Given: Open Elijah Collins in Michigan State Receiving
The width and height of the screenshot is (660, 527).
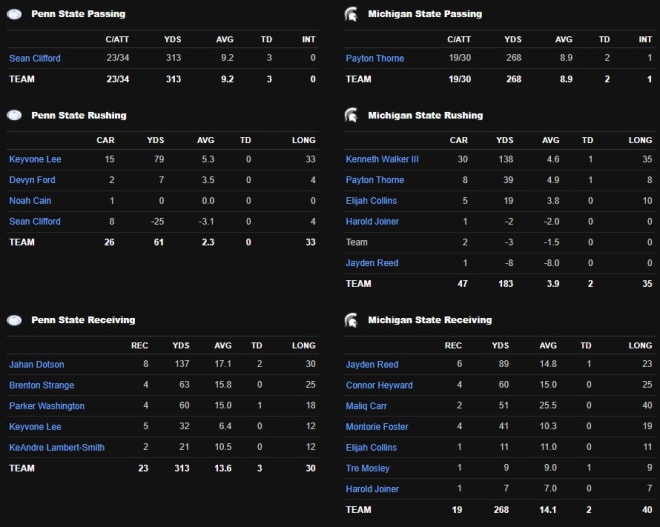Looking at the screenshot, I should pos(371,447).
